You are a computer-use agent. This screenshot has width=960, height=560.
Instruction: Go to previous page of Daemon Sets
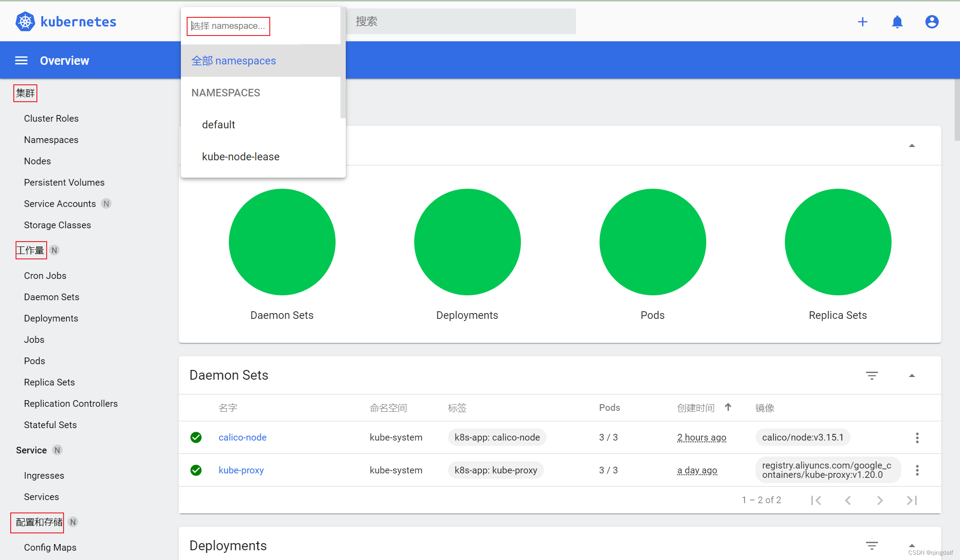(x=848, y=500)
